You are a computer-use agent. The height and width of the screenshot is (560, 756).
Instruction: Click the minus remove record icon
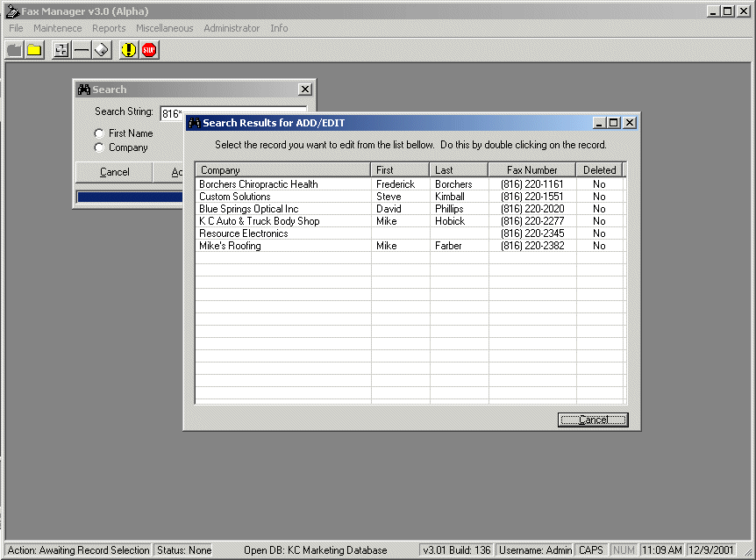tap(82, 50)
